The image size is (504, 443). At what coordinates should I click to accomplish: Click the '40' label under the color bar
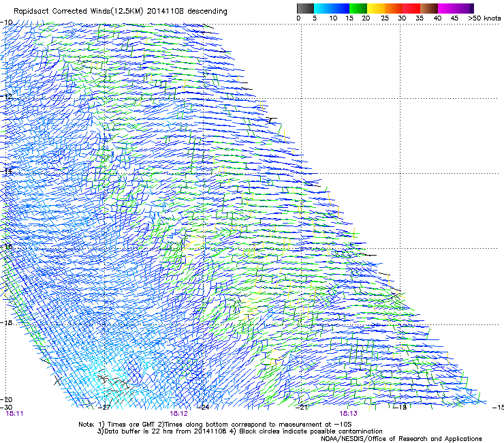point(437,18)
